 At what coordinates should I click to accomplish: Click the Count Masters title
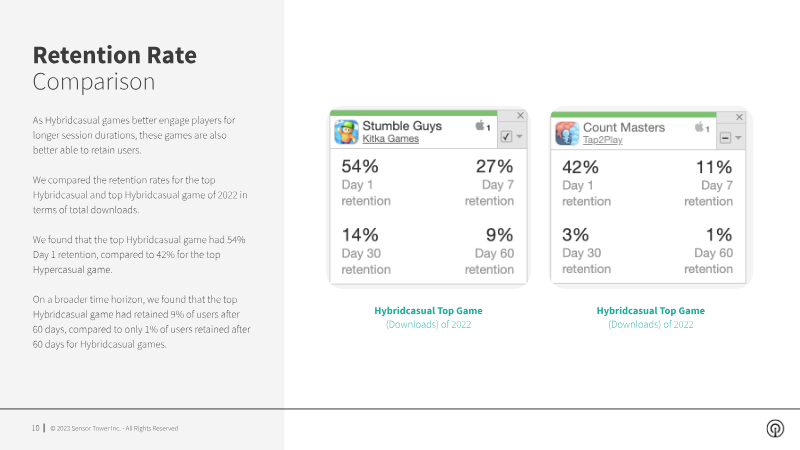click(624, 127)
